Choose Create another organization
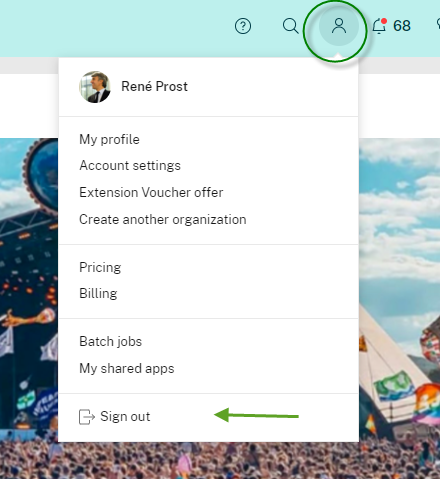The height and width of the screenshot is (481, 440). click(x=163, y=219)
